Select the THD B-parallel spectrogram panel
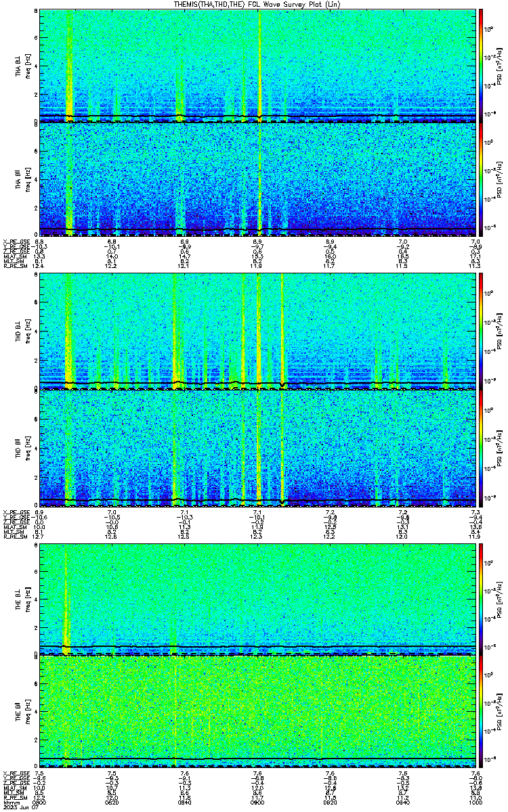Screen dimensions: 508x812 coord(257,447)
